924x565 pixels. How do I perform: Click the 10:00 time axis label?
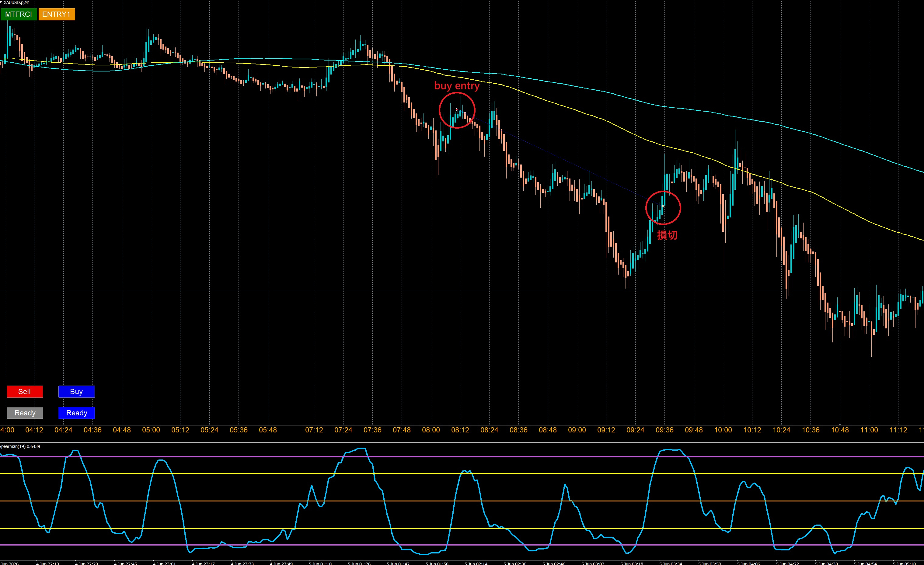[723, 430]
